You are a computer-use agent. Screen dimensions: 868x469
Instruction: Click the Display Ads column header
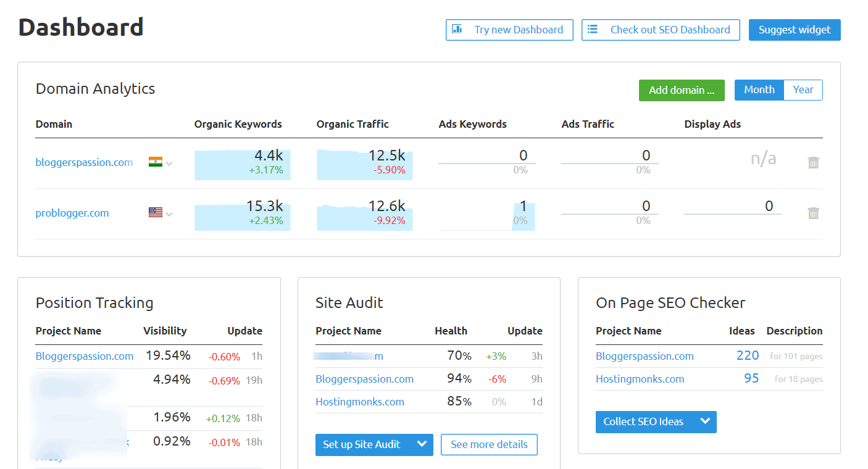coord(712,124)
